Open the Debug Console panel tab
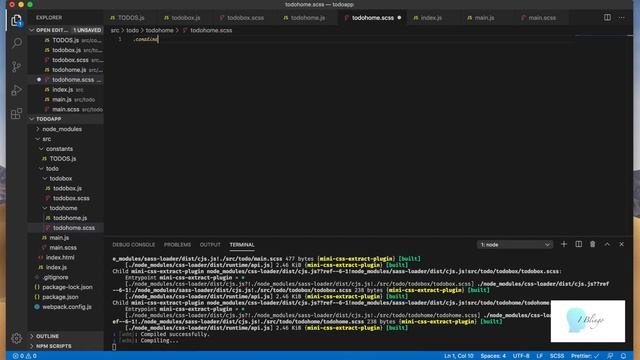640x360 pixels. tap(133, 244)
